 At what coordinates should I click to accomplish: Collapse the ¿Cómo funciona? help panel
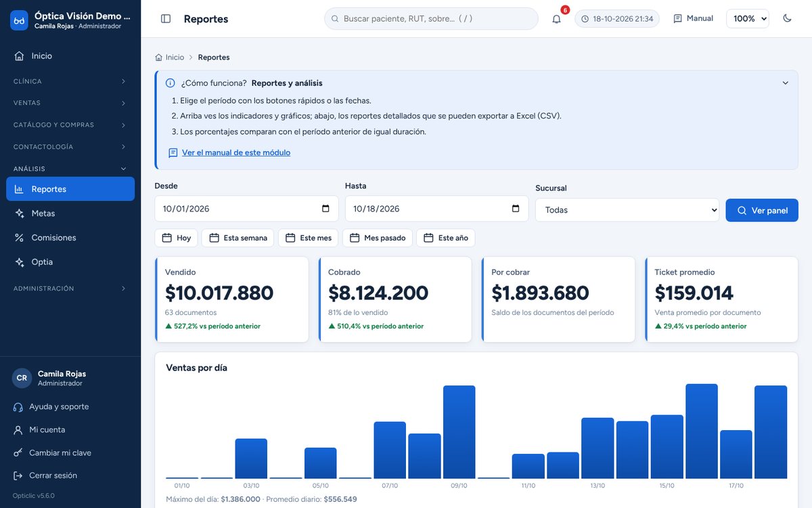pos(786,83)
